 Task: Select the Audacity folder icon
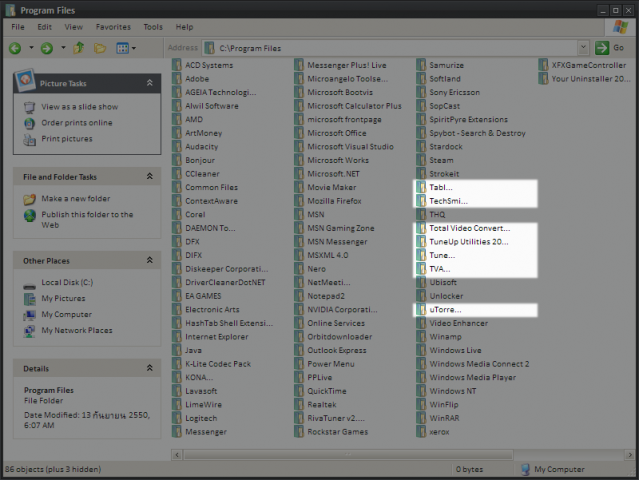tap(177, 146)
